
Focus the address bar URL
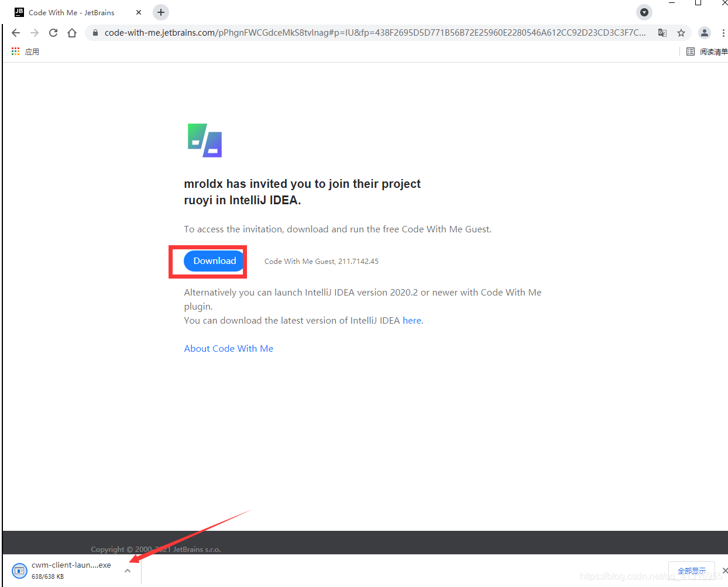tap(375, 33)
